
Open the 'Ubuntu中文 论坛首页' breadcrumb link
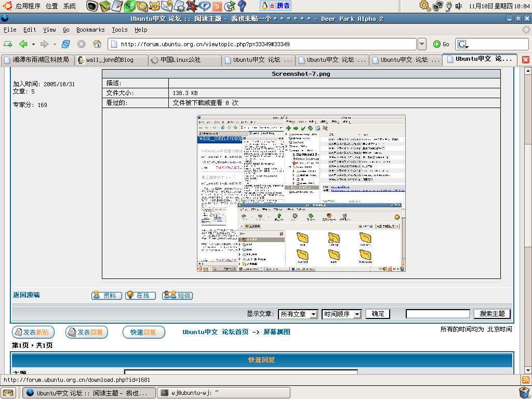pos(216,332)
